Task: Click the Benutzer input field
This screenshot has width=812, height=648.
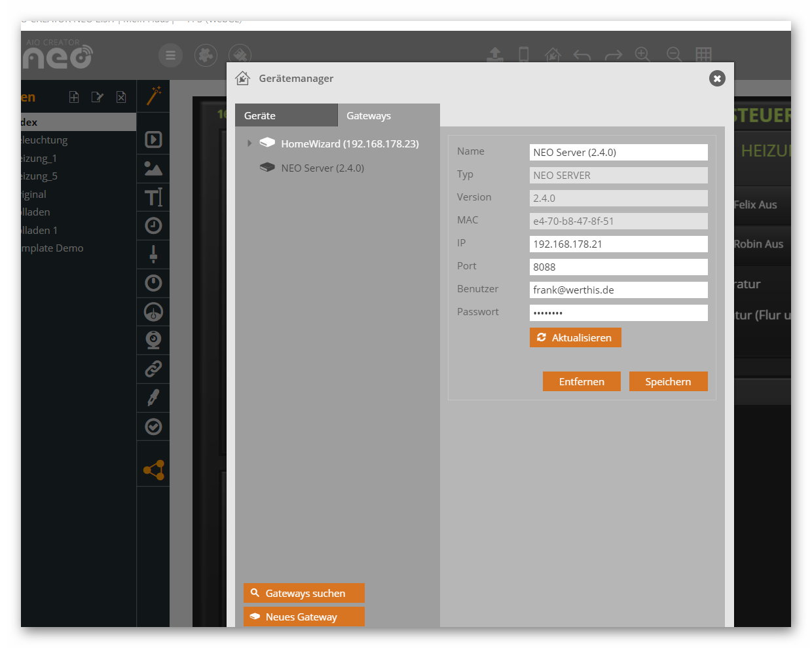Action: [618, 290]
